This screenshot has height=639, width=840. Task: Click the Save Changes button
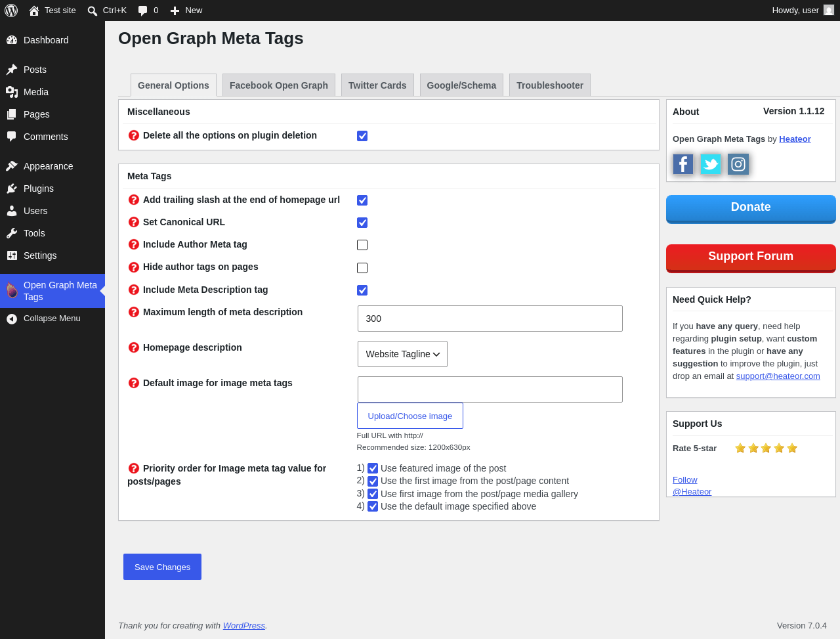162,567
